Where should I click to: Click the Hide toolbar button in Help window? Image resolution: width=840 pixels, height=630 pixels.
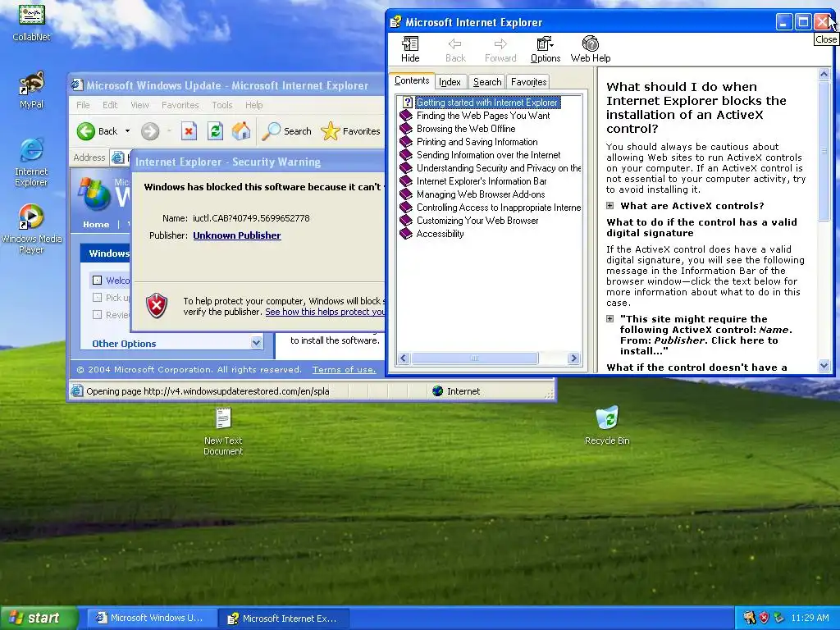coord(410,49)
